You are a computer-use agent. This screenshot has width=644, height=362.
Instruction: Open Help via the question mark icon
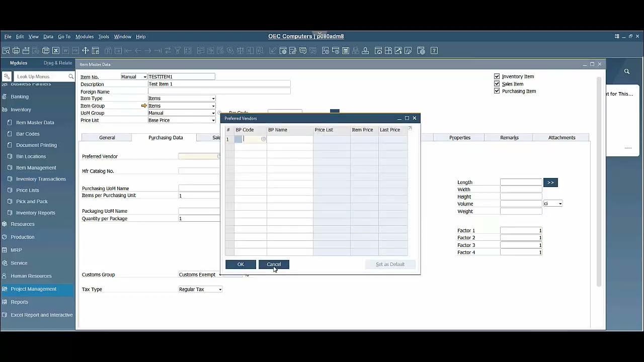tap(434, 51)
